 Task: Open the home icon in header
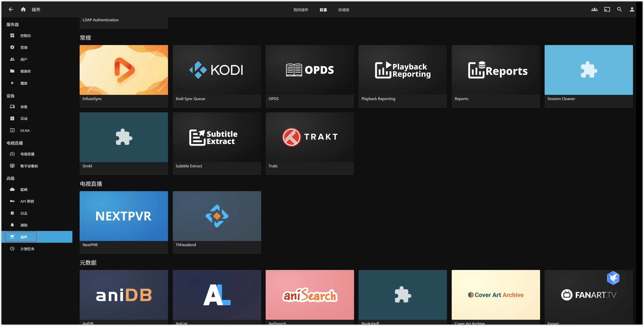pos(23,10)
